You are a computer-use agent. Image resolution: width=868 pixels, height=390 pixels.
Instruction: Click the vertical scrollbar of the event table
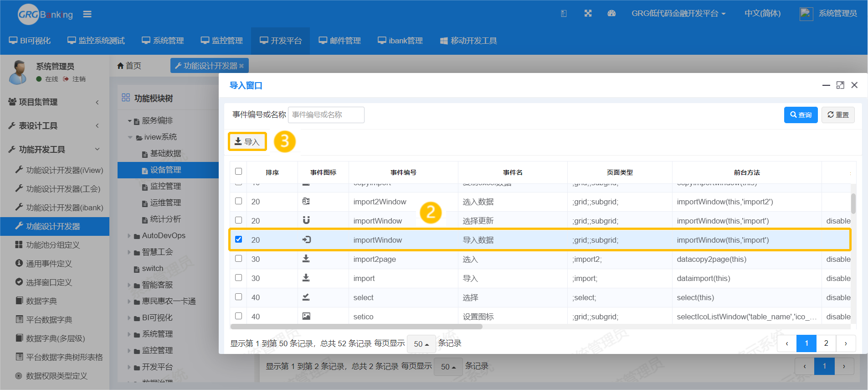point(853,203)
